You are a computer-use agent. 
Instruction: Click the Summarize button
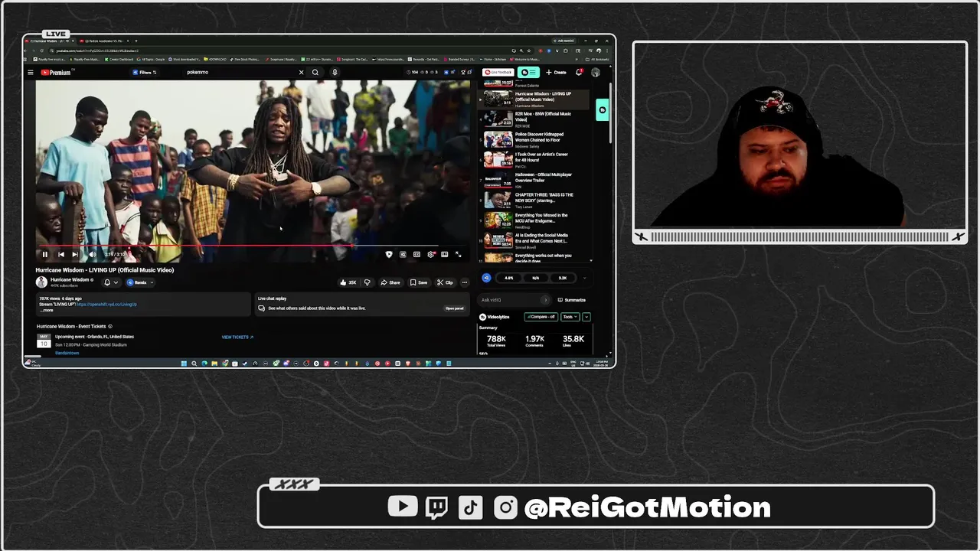pyautogui.click(x=572, y=300)
